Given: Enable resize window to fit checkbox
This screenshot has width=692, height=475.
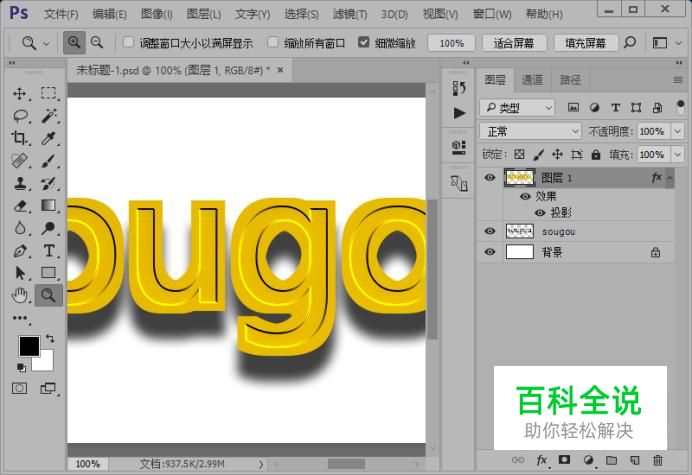Looking at the screenshot, I should click(x=128, y=42).
